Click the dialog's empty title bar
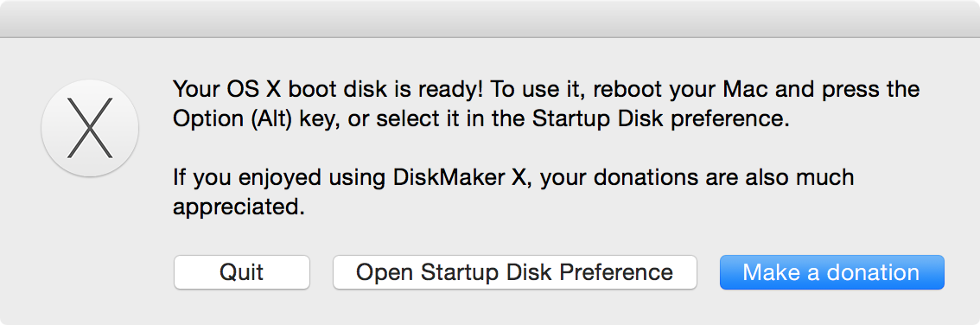 coord(490,19)
